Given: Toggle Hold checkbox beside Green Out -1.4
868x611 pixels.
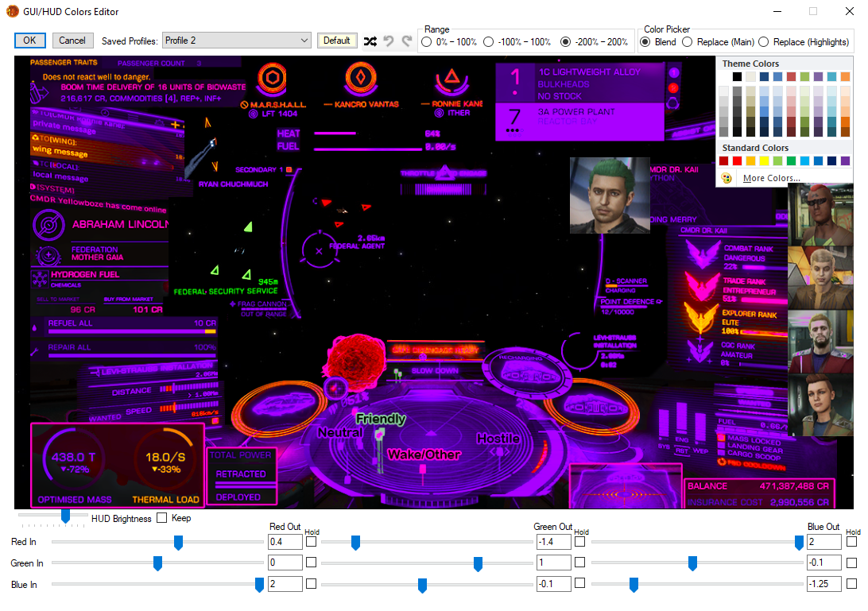Looking at the screenshot, I should click(x=579, y=542).
